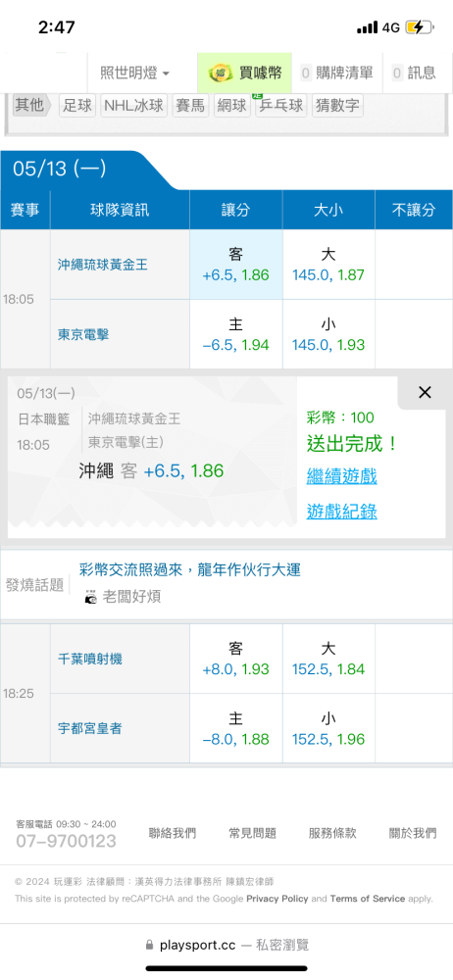This screenshot has width=453, height=980.
Task: Open the 照世明燈 account dropdown
Action: pos(135,73)
